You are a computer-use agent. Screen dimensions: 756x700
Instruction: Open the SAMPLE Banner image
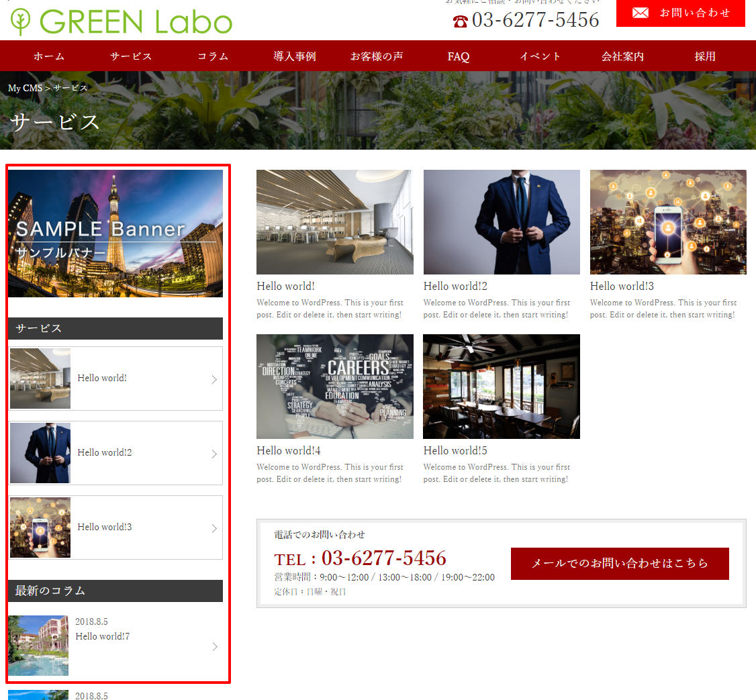point(115,234)
